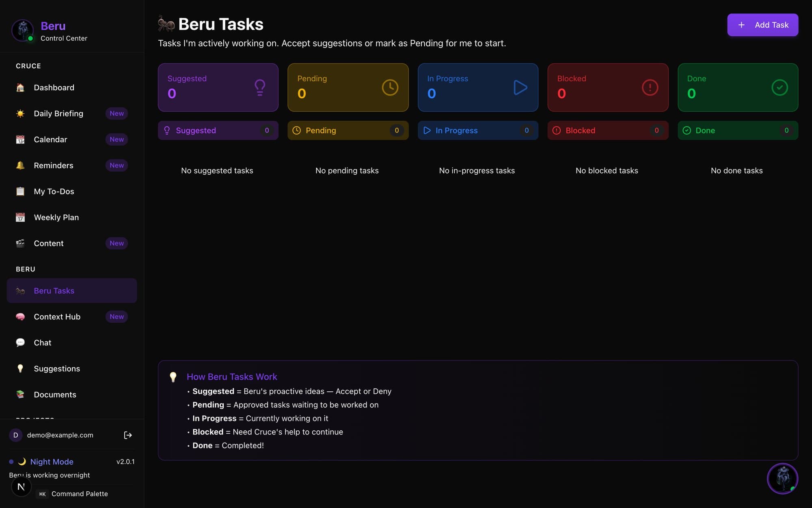This screenshot has height=508, width=812.
Task: Click the Pending summary card clock icon
Action: coord(390,87)
